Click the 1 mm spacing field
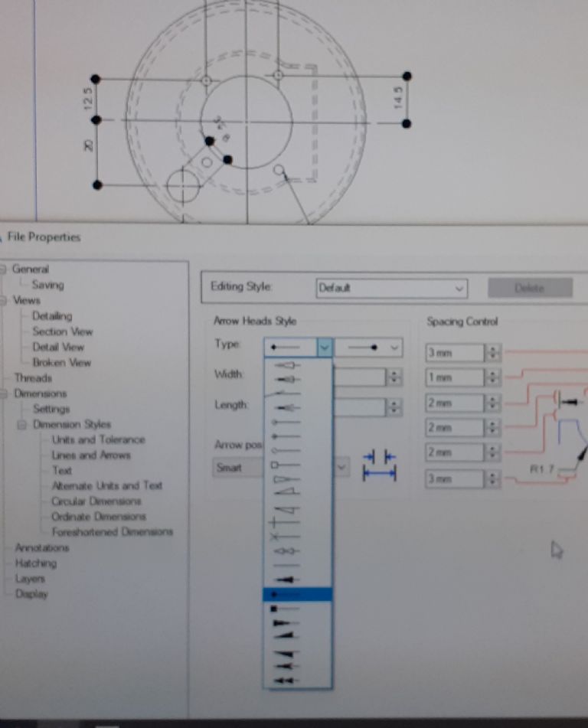 point(456,377)
